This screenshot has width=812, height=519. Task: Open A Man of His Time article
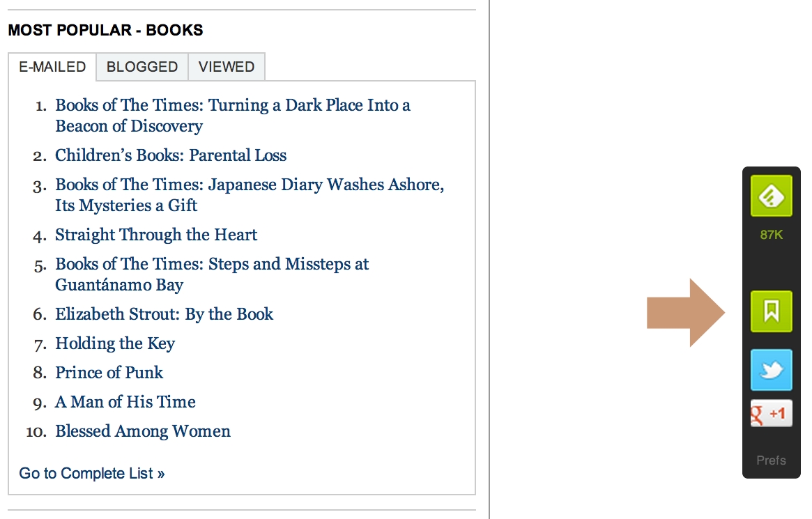point(125,402)
